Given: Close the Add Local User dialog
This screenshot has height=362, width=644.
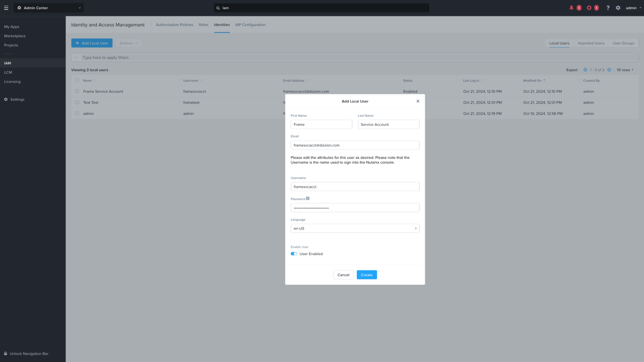Looking at the screenshot, I should (418, 101).
